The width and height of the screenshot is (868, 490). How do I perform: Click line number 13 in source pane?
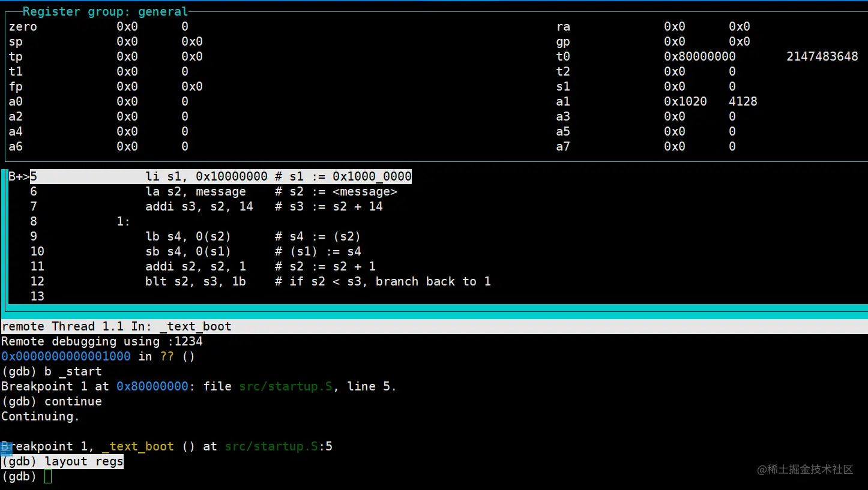tap(37, 296)
